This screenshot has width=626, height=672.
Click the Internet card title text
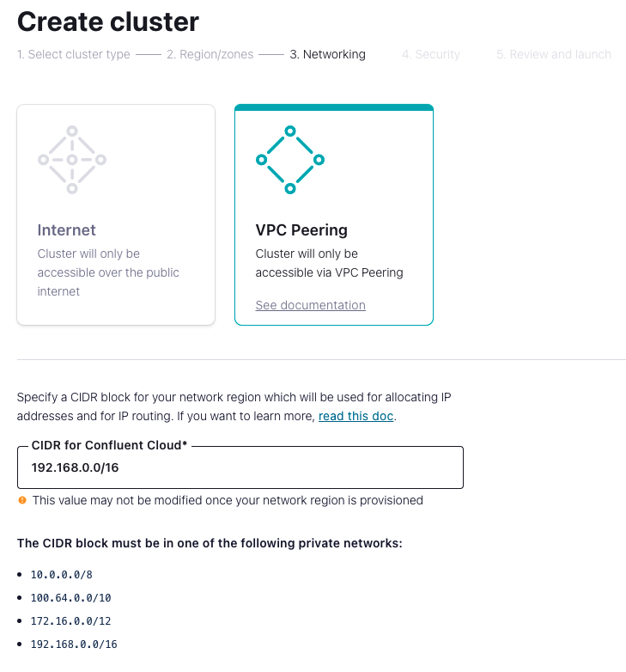tap(67, 230)
